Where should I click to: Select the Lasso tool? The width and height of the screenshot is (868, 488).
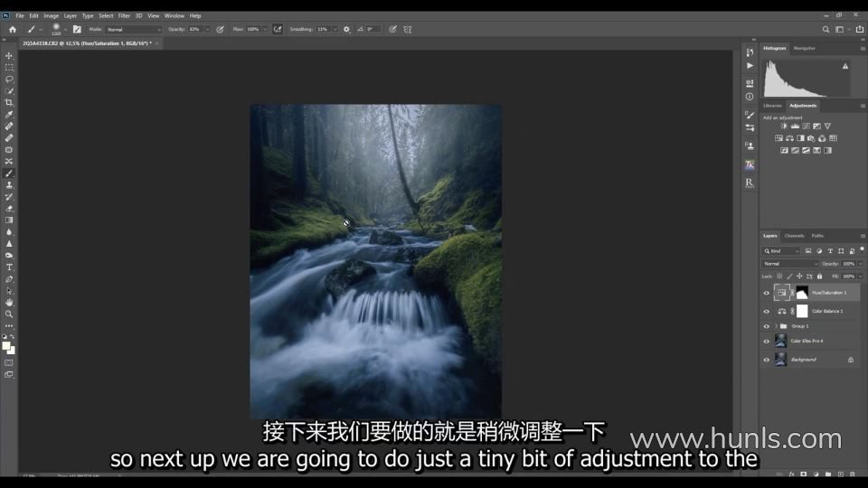9,80
